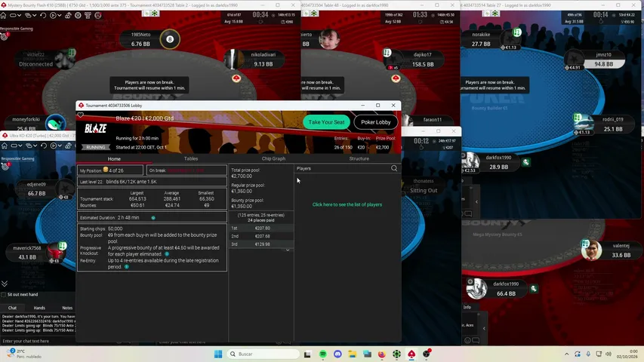Click the T-shirt icon in Mystery Bounty toolbar
The width and height of the screenshot is (644, 362).
click(88, 15)
